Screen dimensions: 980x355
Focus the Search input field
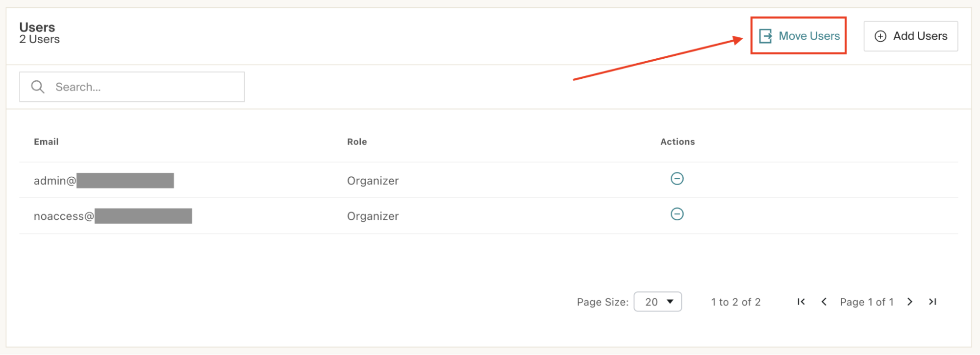[132, 87]
